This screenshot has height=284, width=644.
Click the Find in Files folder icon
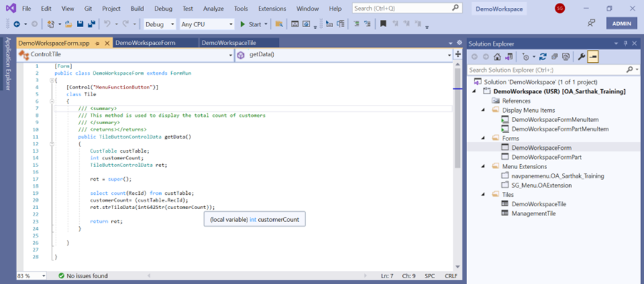pos(279,24)
